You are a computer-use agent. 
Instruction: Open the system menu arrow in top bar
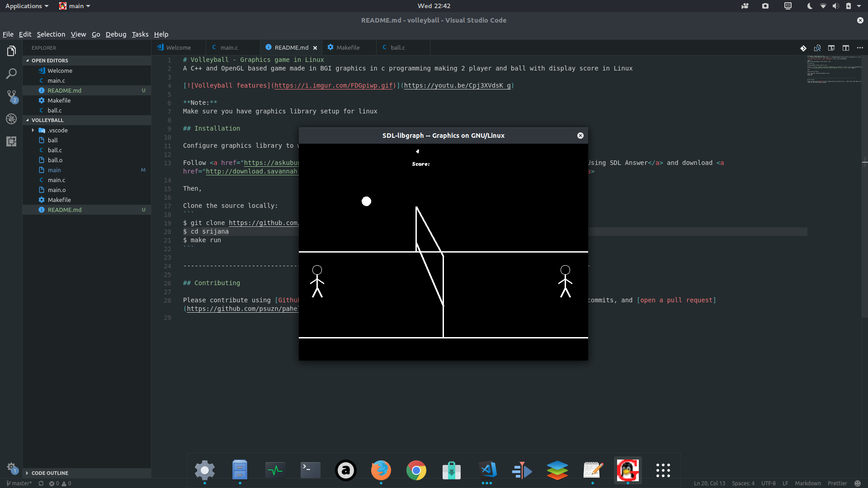coord(859,6)
